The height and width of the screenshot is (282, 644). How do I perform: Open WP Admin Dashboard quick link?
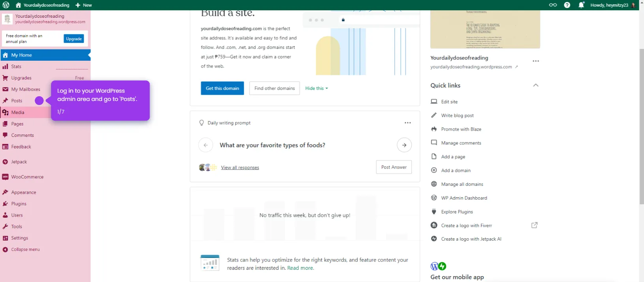tap(464, 198)
